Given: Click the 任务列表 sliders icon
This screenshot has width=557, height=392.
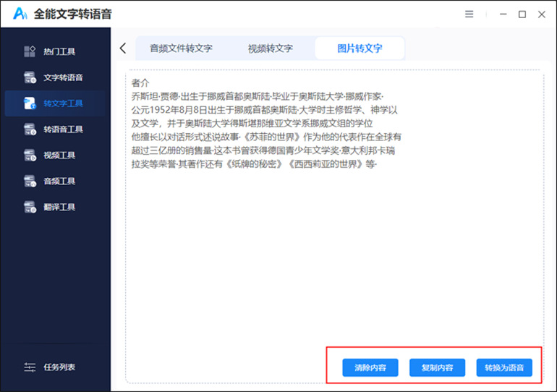Looking at the screenshot, I should tap(30, 367).
